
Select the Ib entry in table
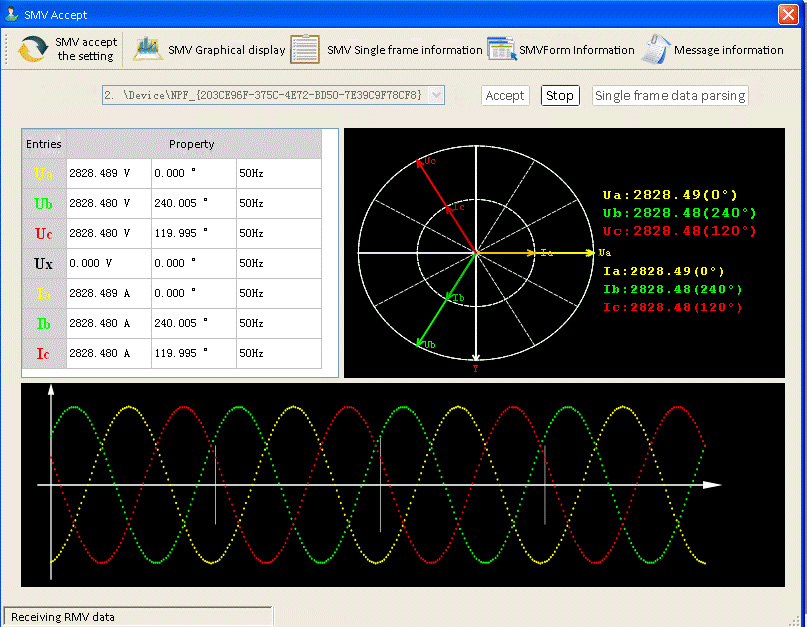43,324
